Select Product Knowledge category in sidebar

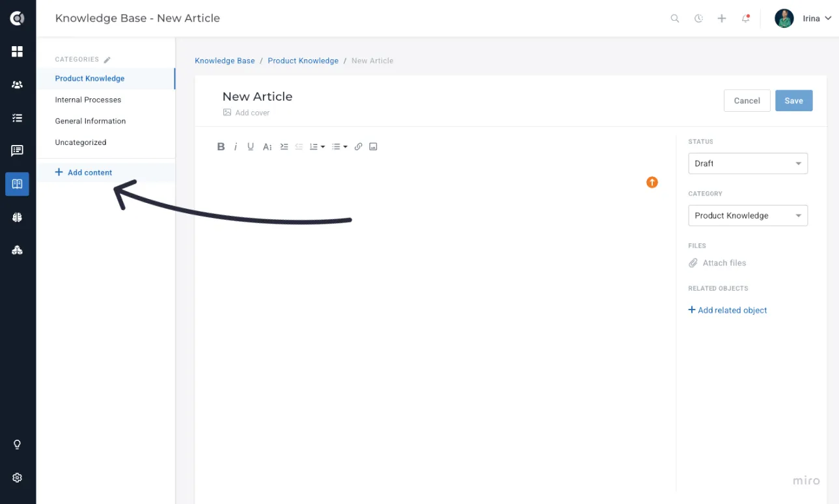point(105,79)
